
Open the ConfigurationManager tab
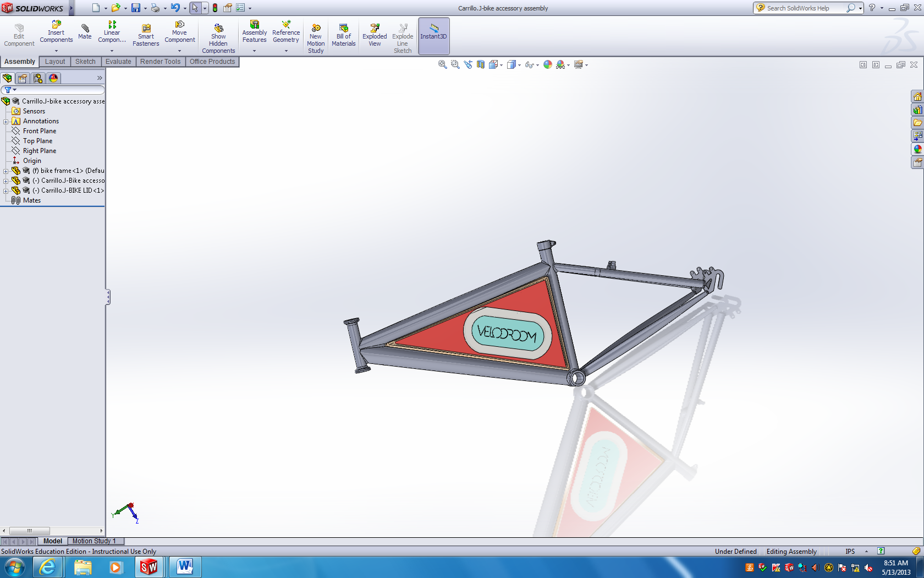(38, 78)
